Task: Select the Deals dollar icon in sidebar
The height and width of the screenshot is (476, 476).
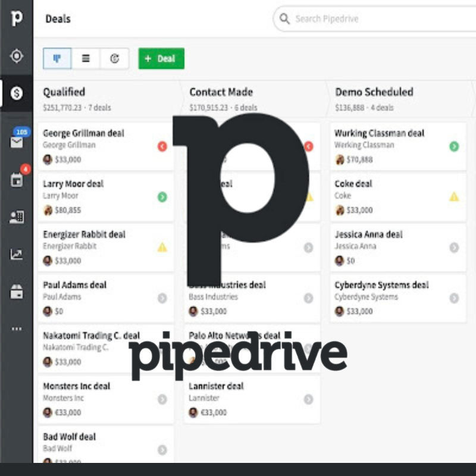Action: click(x=17, y=93)
